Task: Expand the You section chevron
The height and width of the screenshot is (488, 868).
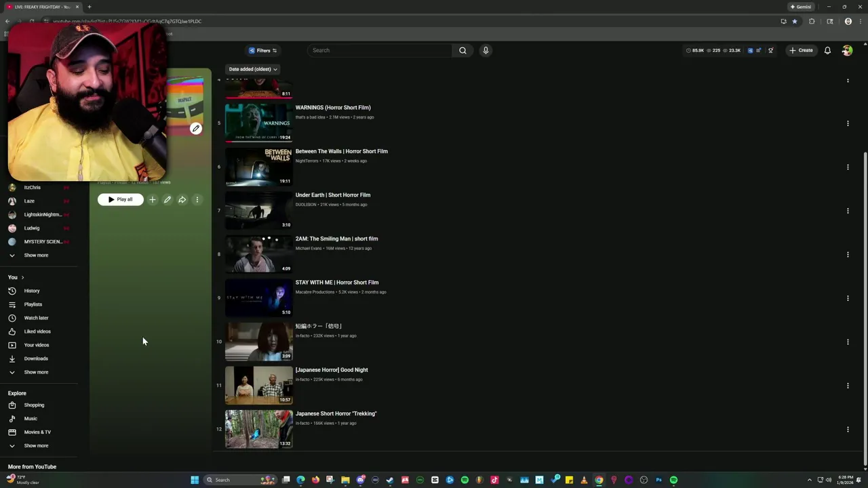Action: (22, 277)
